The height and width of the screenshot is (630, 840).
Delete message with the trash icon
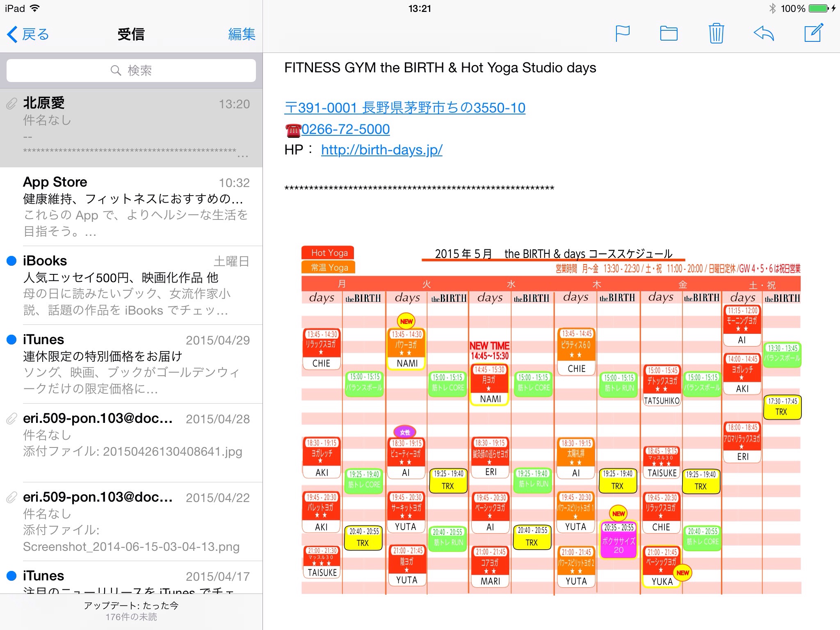716,33
